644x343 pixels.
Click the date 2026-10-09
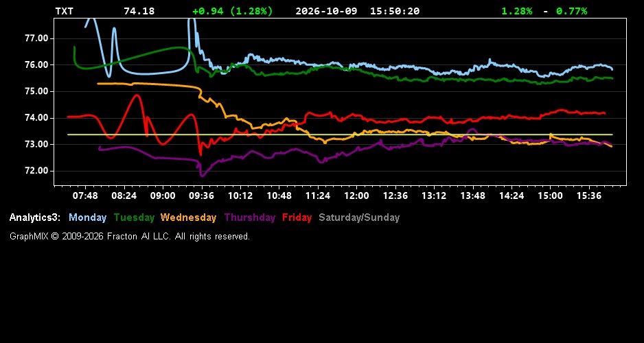tap(327, 12)
